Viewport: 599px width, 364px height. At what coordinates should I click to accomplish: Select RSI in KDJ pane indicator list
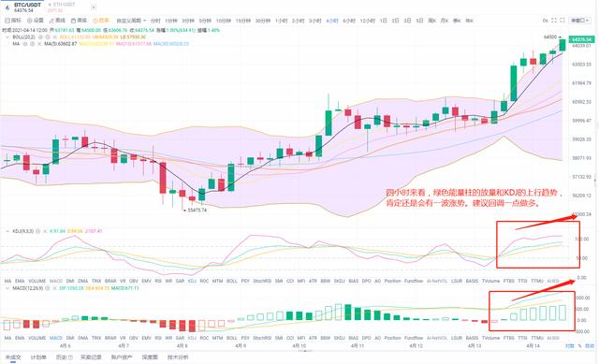158,281
